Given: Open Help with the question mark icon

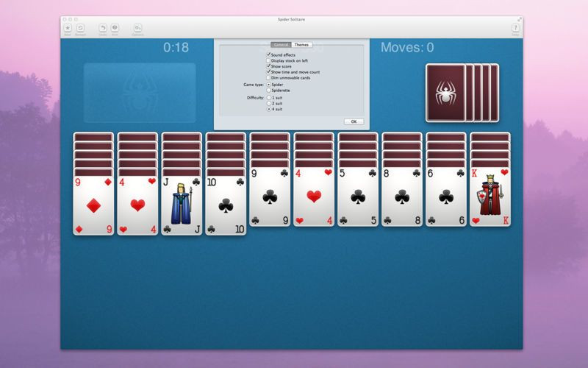Looking at the screenshot, I should coord(515,28).
